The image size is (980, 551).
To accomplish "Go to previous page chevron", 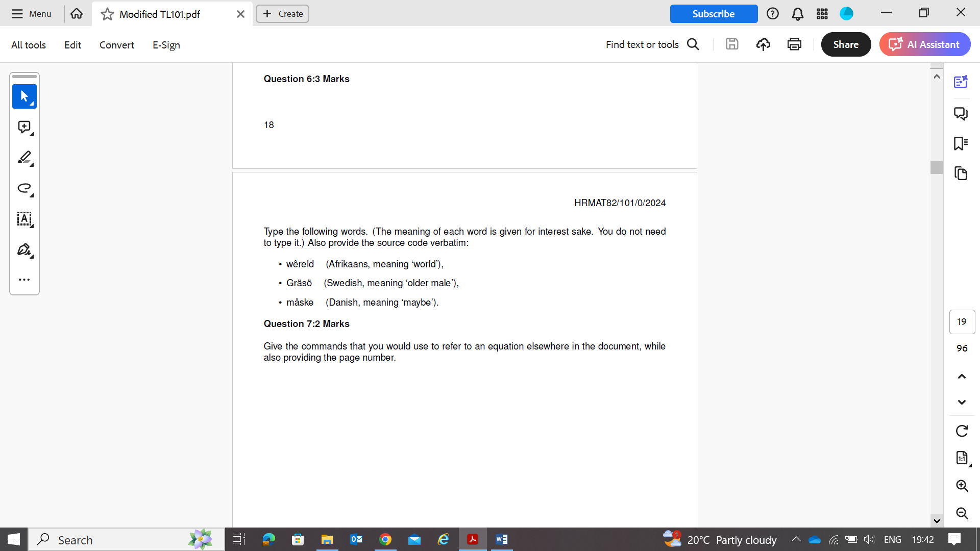I will coord(962,377).
